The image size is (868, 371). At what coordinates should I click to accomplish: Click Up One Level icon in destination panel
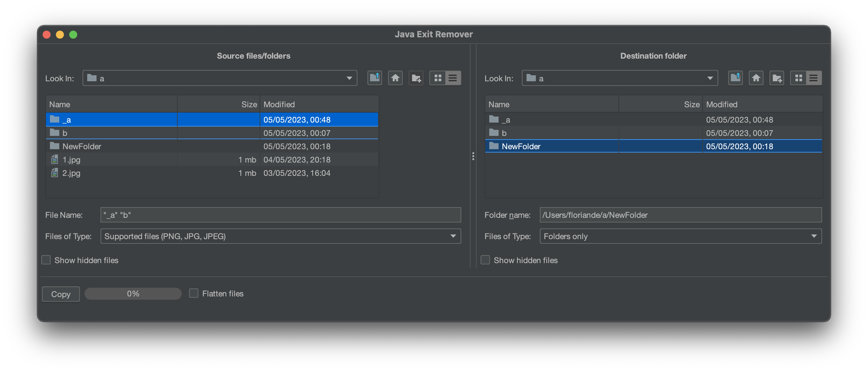[735, 78]
